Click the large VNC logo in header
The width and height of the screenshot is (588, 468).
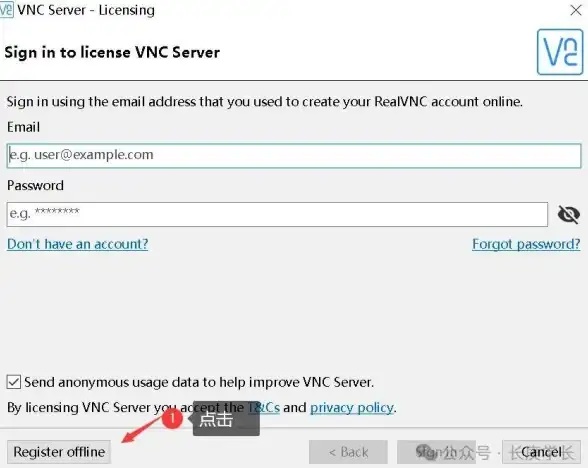[x=560, y=52]
